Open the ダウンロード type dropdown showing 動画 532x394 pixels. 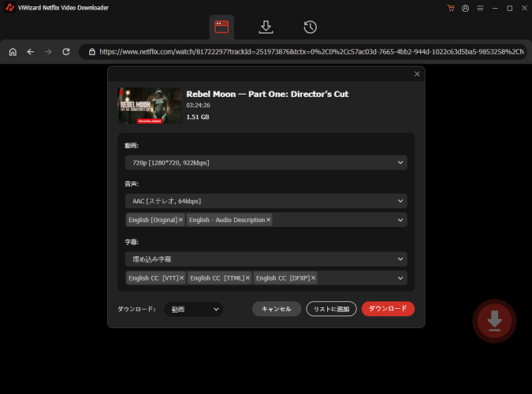click(194, 309)
